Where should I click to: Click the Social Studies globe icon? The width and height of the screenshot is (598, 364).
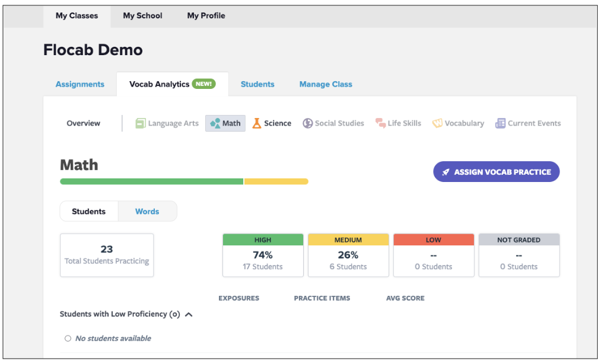pyautogui.click(x=308, y=123)
